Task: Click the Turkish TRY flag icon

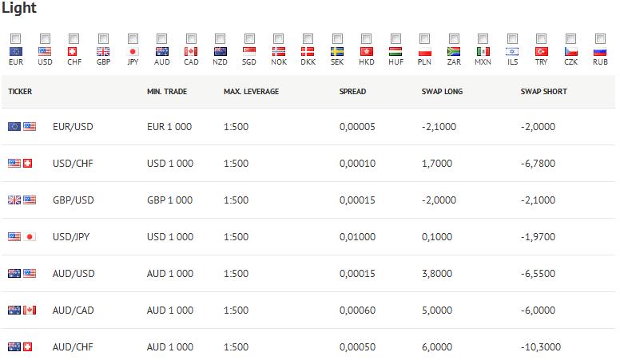Action: click(542, 51)
